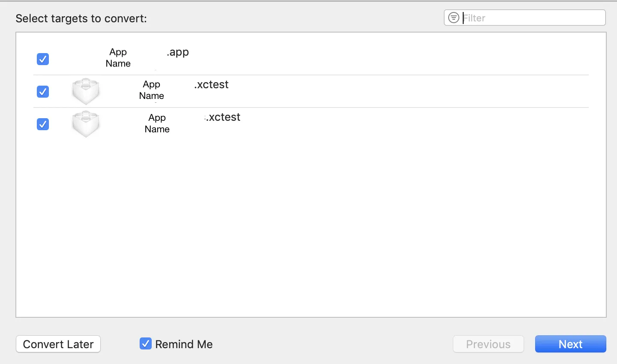The height and width of the screenshot is (364, 617).
Task: Disable the Remind Me checkbox
Action: click(146, 344)
